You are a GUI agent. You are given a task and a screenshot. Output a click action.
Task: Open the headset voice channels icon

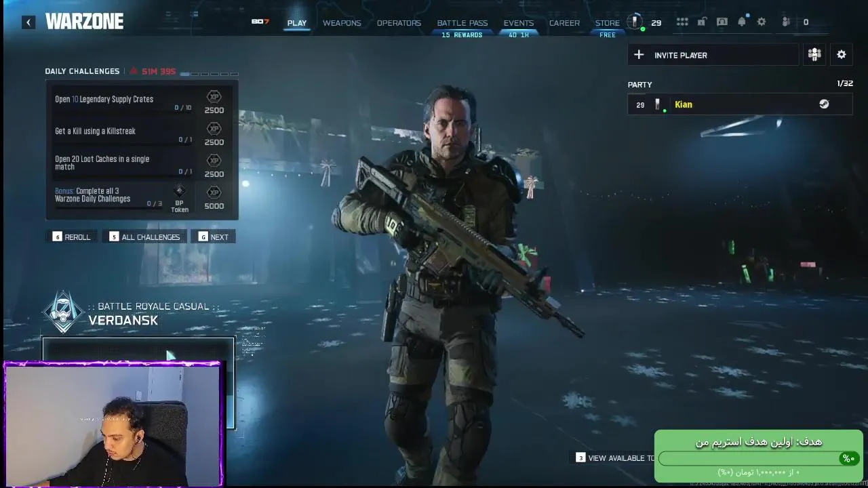tap(722, 22)
